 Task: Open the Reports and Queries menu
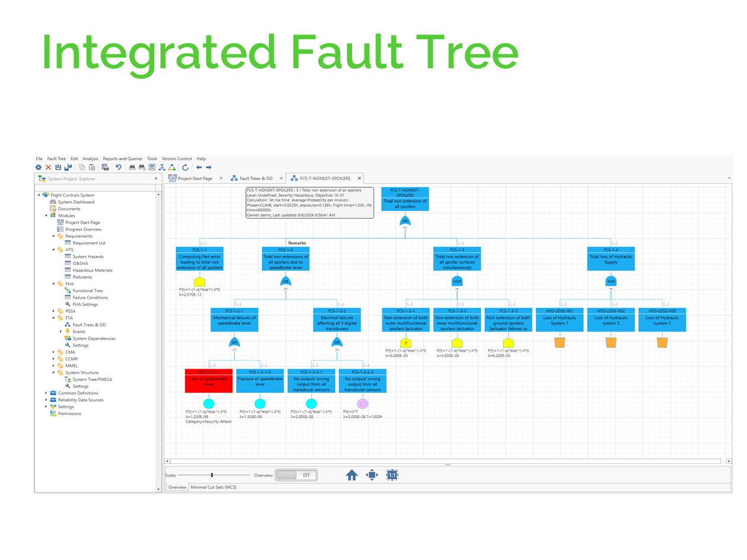click(x=123, y=159)
